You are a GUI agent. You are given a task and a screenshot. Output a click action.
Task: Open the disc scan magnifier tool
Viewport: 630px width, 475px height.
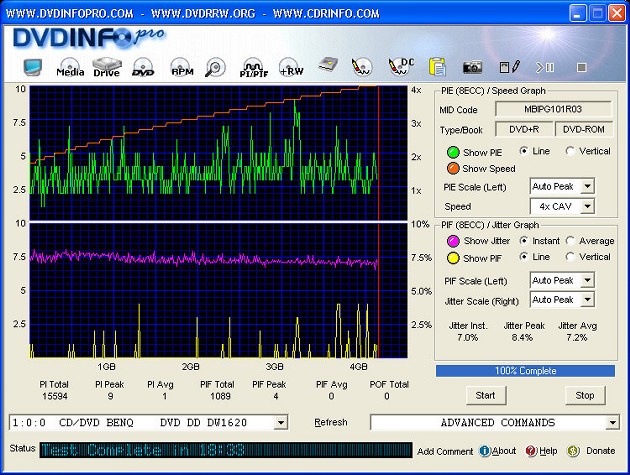(215, 67)
